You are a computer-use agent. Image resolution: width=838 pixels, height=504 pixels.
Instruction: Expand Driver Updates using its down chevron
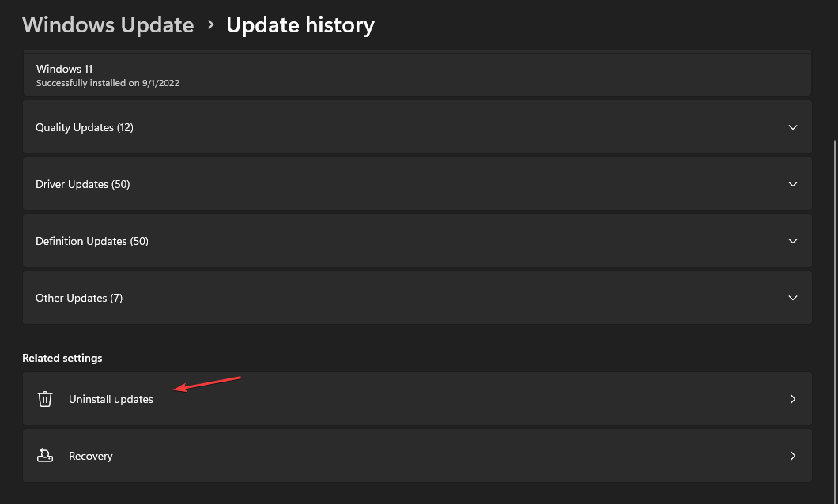[793, 184]
